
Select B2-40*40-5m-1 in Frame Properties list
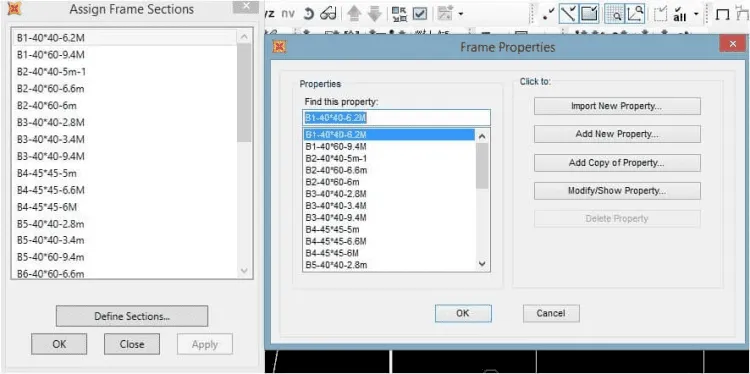(389, 158)
